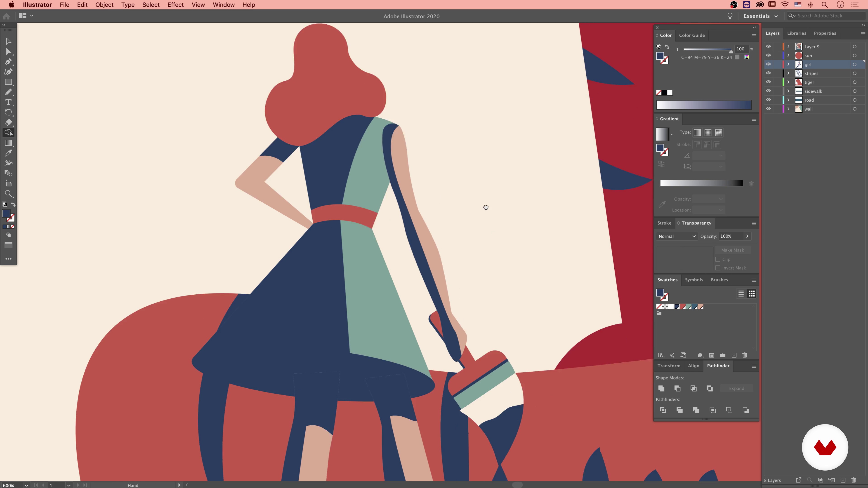
Task: Open the Pathfinder panel menu
Action: (754, 366)
